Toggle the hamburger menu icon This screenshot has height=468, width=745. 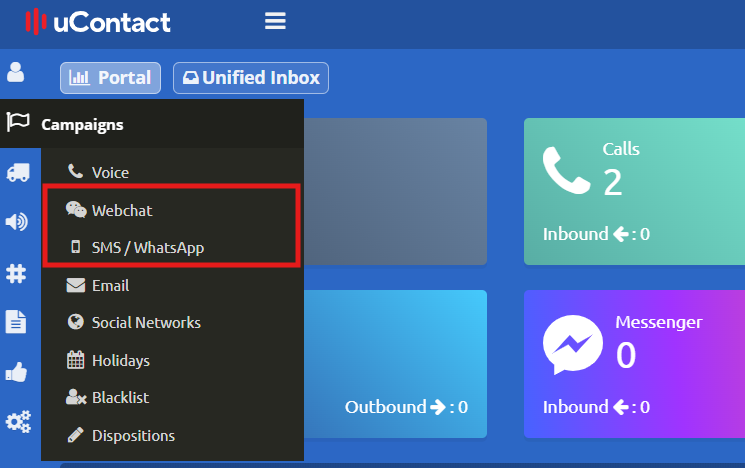pos(275,21)
